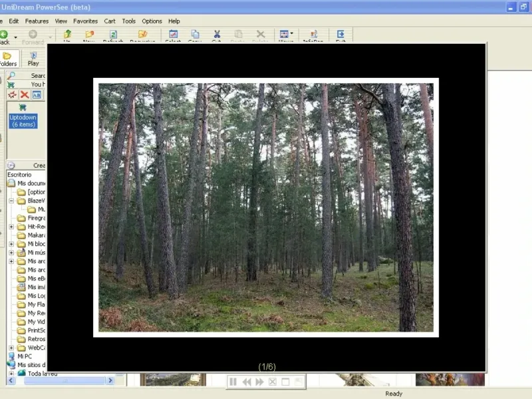Image resolution: width=532 pixels, height=399 pixels.
Task: Select the Firegra folder
Action: pos(37,218)
